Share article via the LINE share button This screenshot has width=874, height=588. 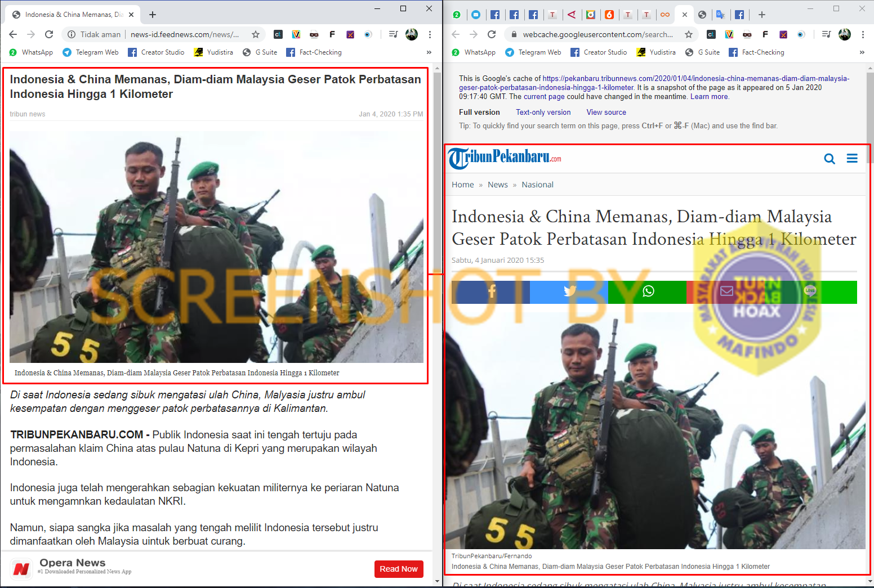pos(811,292)
